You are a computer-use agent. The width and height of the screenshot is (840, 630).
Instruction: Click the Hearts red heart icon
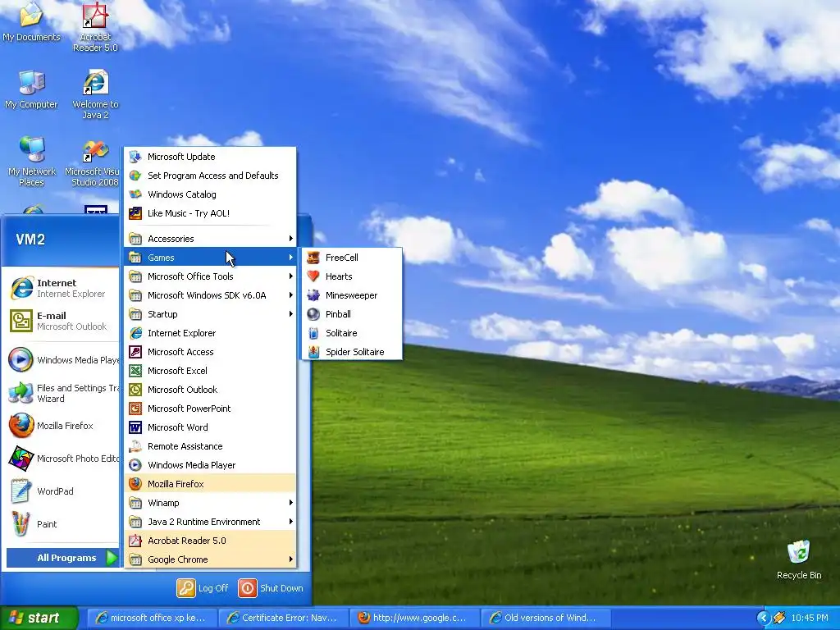click(313, 276)
